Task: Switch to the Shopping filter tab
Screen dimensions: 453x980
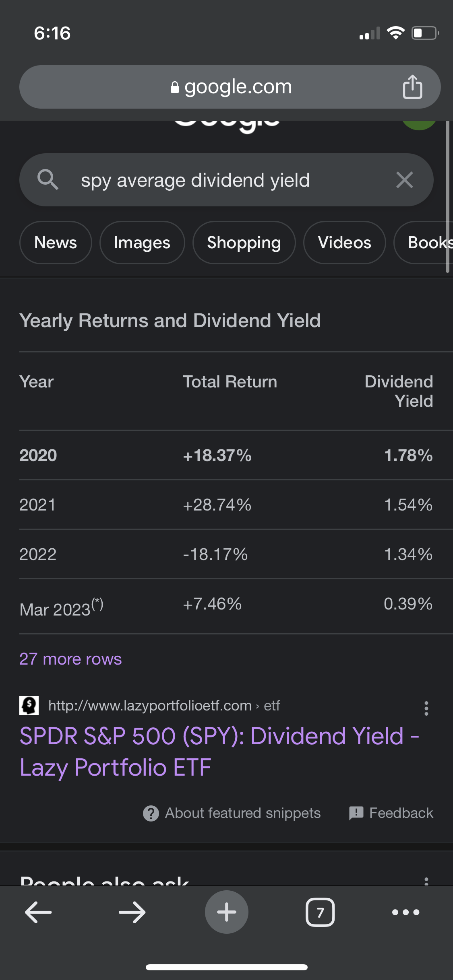Action: pyautogui.click(x=244, y=243)
